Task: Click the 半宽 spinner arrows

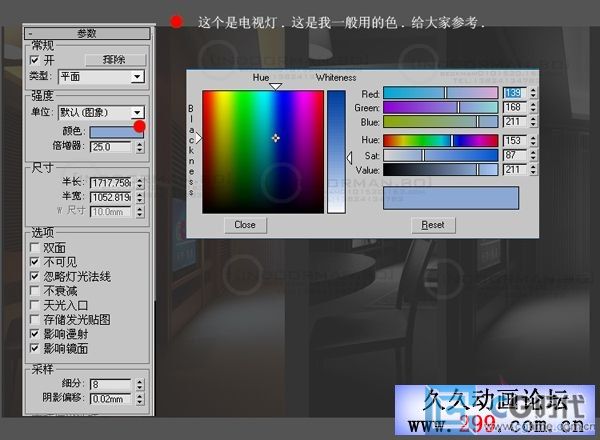Action: click(140, 197)
